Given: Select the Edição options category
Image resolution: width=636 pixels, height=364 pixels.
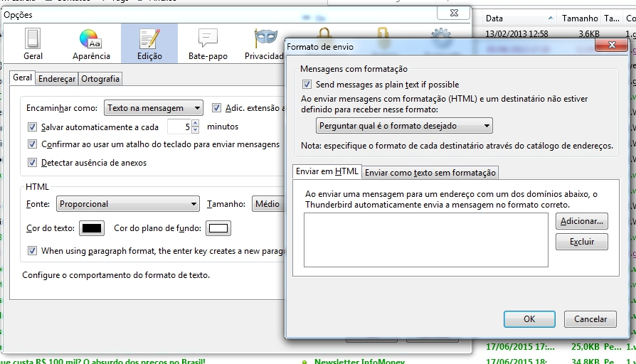Looking at the screenshot, I should (x=149, y=43).
